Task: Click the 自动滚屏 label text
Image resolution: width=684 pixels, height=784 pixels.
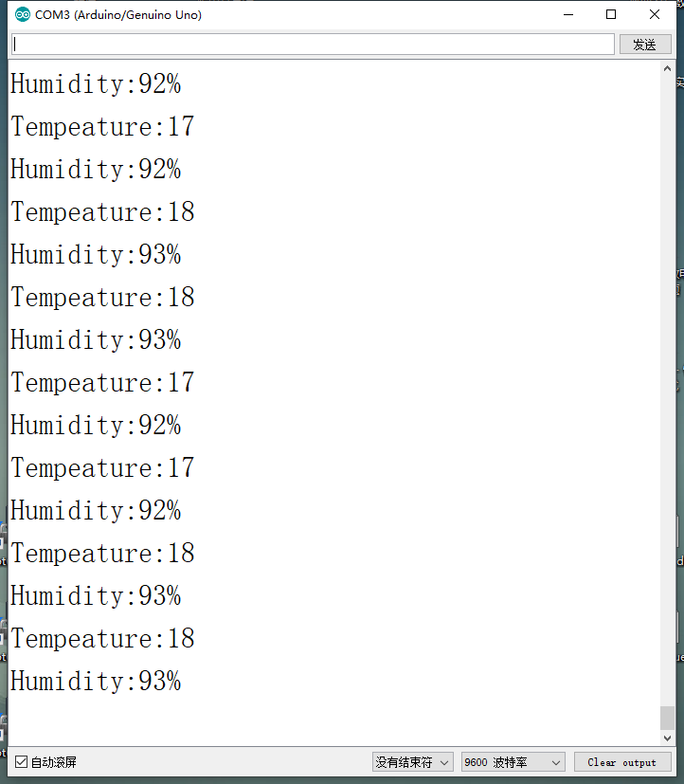Action: tap(54, 762)
